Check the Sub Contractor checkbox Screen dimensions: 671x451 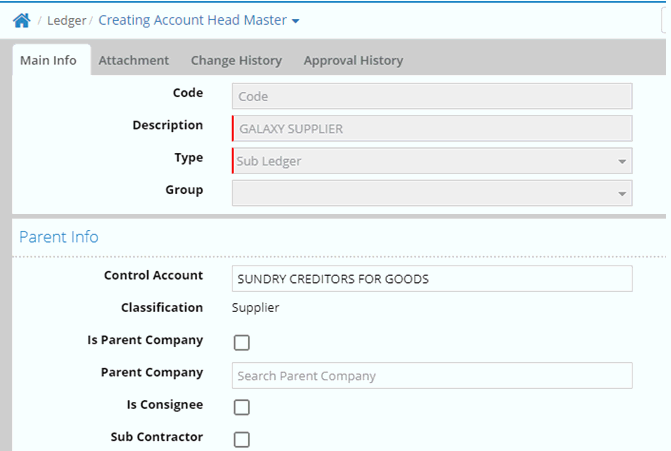[241, 439]
